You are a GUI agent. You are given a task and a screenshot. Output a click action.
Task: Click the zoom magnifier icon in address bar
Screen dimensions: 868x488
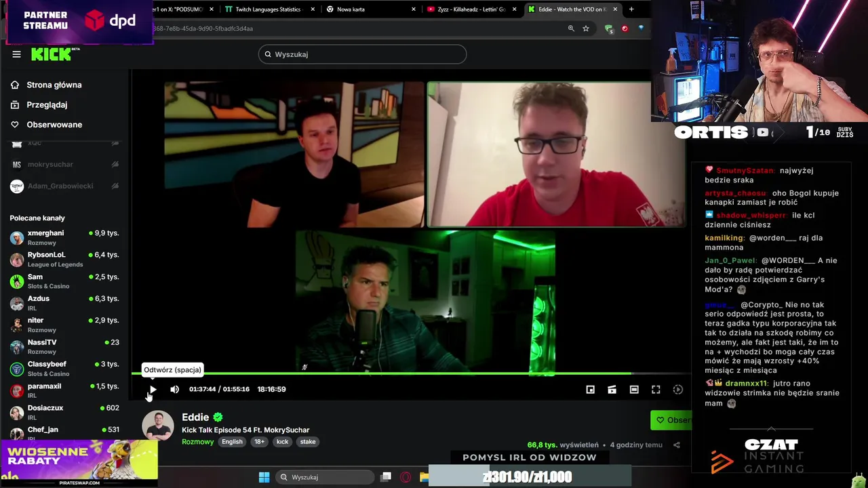click(x=571, y=28)
